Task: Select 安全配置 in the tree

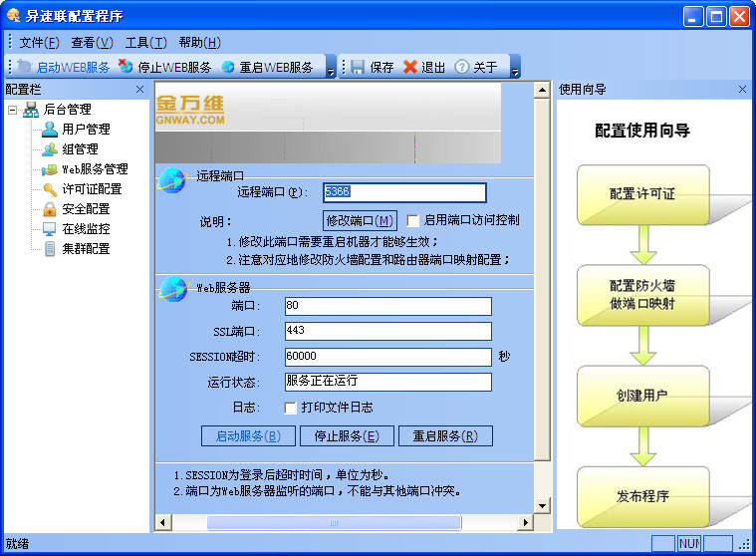Action: 87,209
